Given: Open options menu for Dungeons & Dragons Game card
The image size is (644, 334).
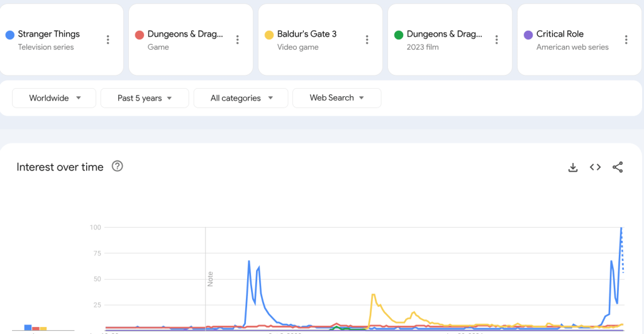Looking at the screenshot, I should tap(237, 40).
